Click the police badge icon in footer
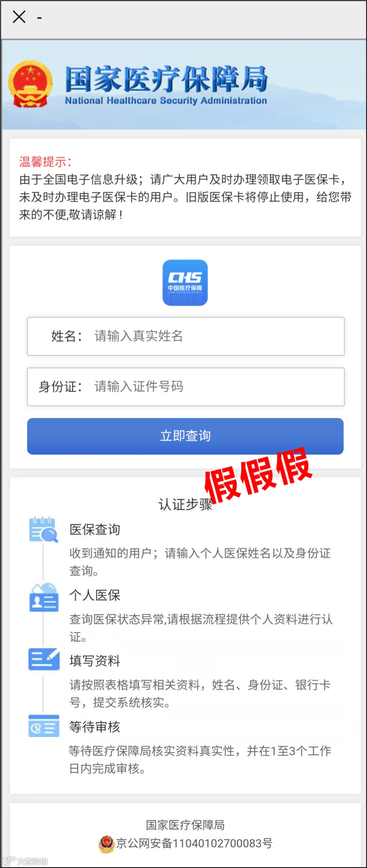The width and height of the screenshot is (367, 868). (107, 844)
